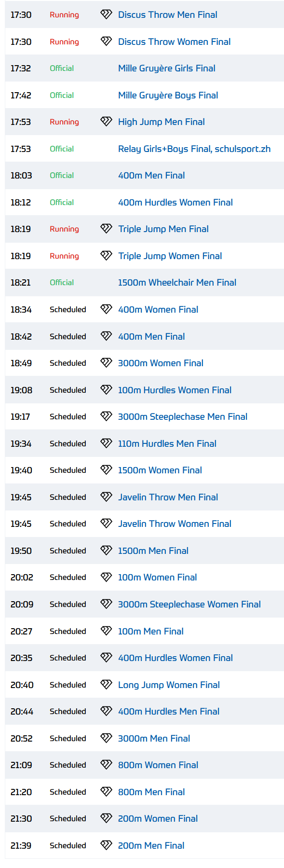
Task: Open Relay Girls+Boys Final, schulsport.zh
Action: click(x=194, y=149)
